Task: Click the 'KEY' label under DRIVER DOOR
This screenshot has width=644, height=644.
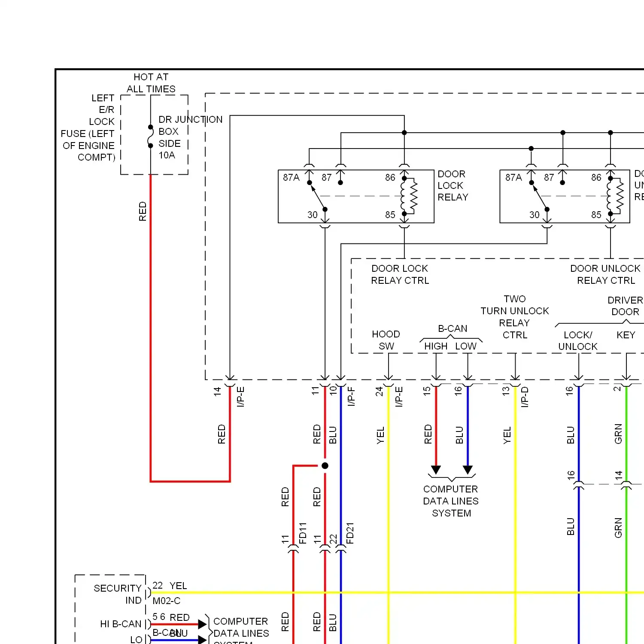Action: (626, 335)
